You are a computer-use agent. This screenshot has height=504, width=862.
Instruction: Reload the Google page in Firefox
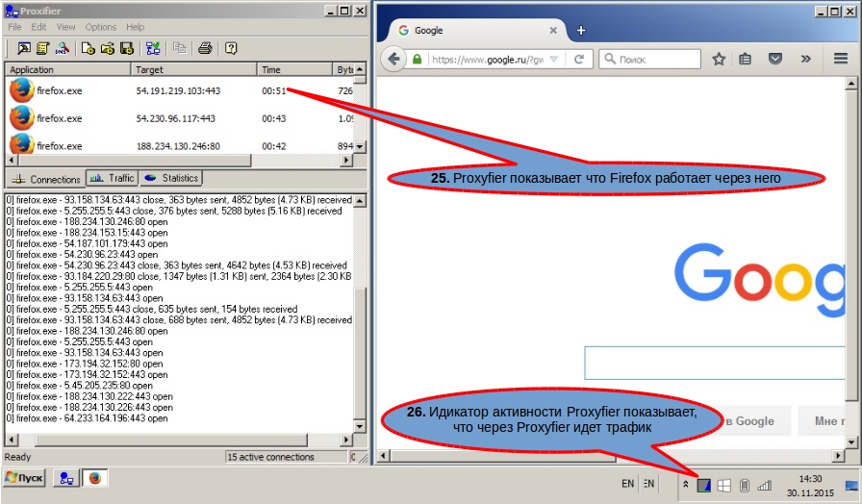click(x=578, y=59)
